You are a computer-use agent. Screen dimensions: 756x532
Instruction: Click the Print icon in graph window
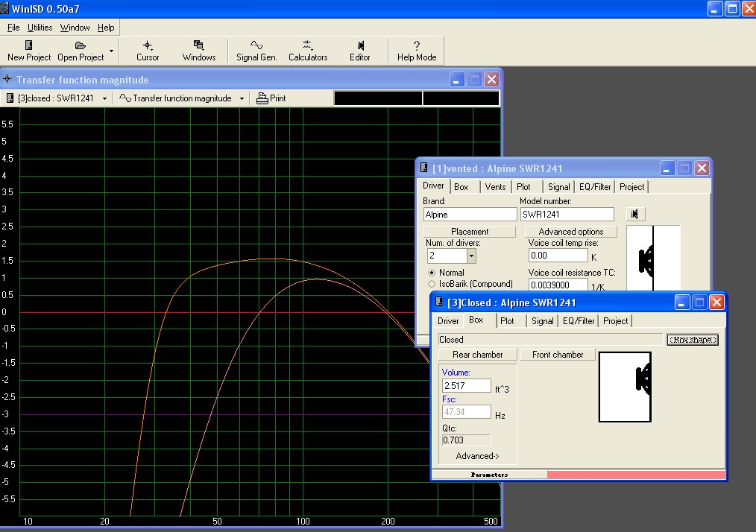click(262, 98)
